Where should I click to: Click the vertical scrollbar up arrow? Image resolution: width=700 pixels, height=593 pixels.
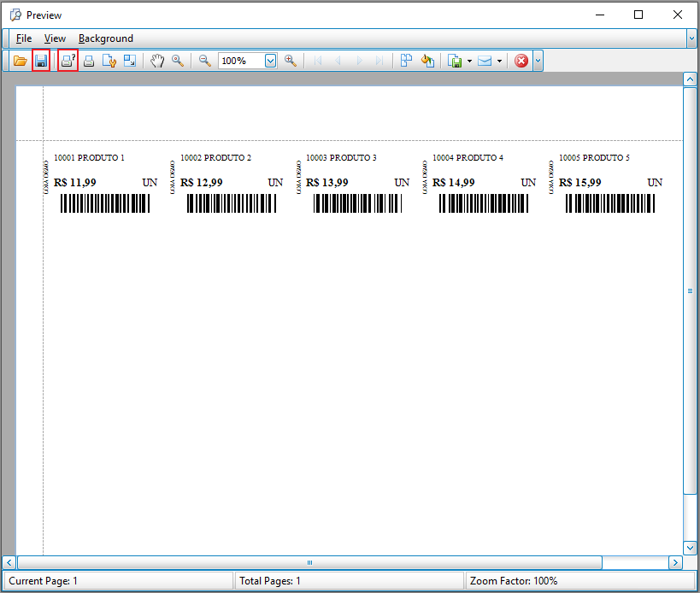tap(690, 79)
